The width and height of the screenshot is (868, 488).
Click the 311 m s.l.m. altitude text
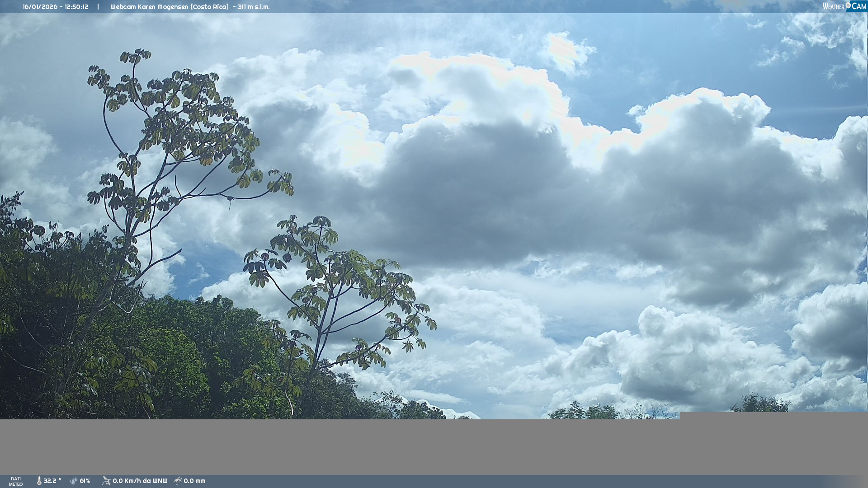254,7
